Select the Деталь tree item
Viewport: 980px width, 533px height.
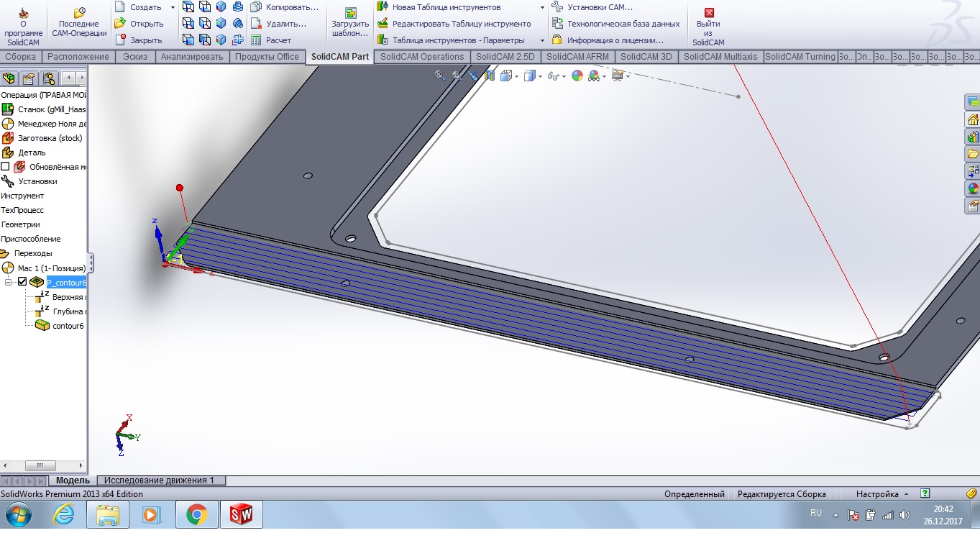point(24,152)
